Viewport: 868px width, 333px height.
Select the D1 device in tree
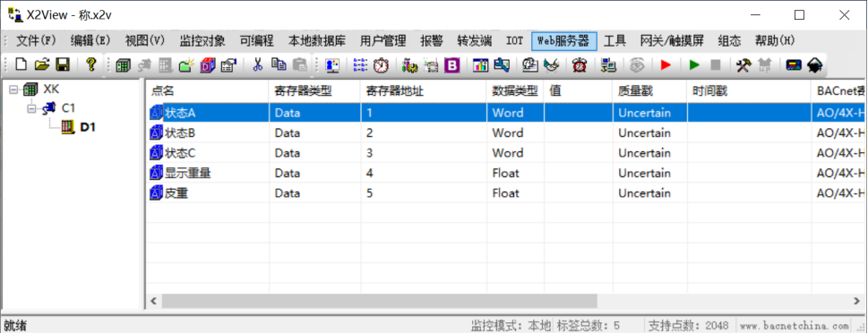[88, 127]
